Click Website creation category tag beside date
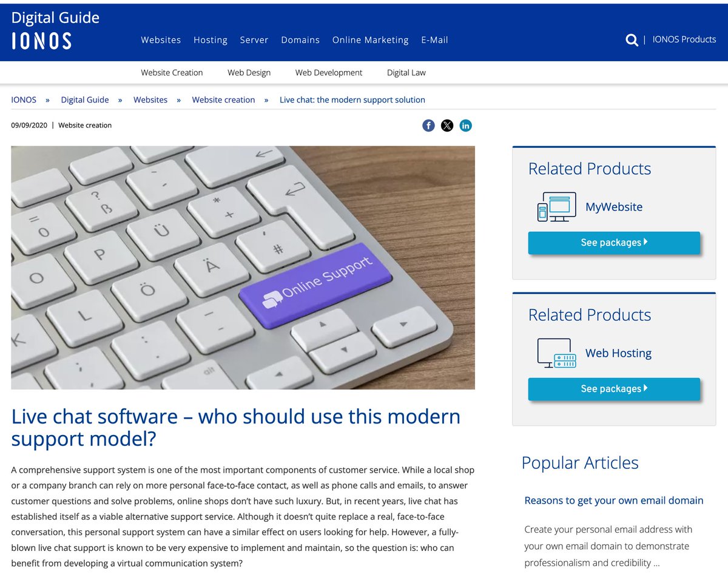 (85, 126)
